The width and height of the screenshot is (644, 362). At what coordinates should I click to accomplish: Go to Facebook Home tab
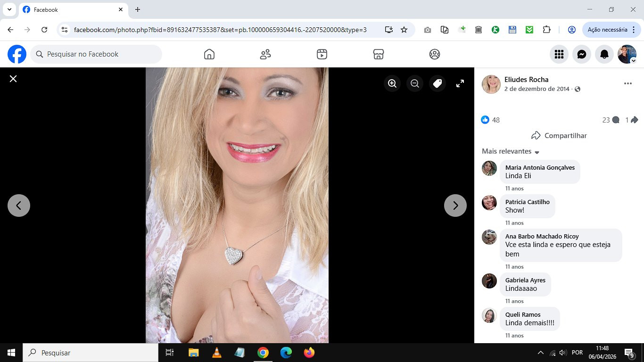pos(209,54)
